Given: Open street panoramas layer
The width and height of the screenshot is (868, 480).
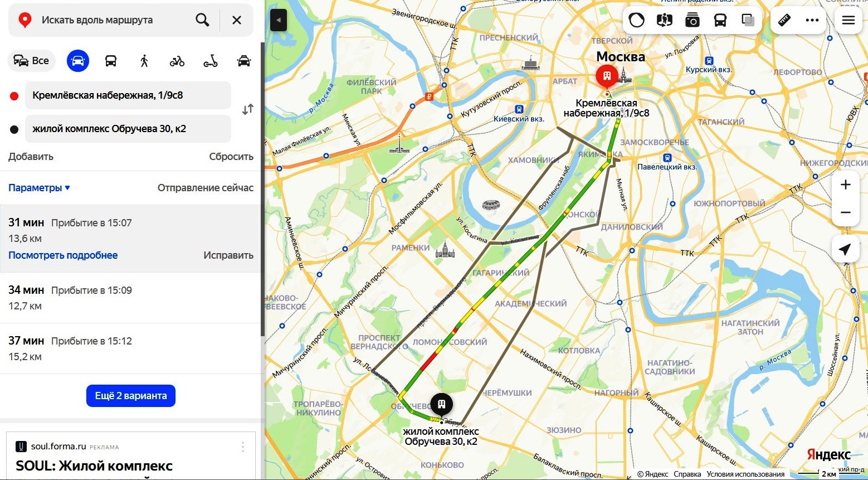Looking at the screenshot, I should coord(664,21).
